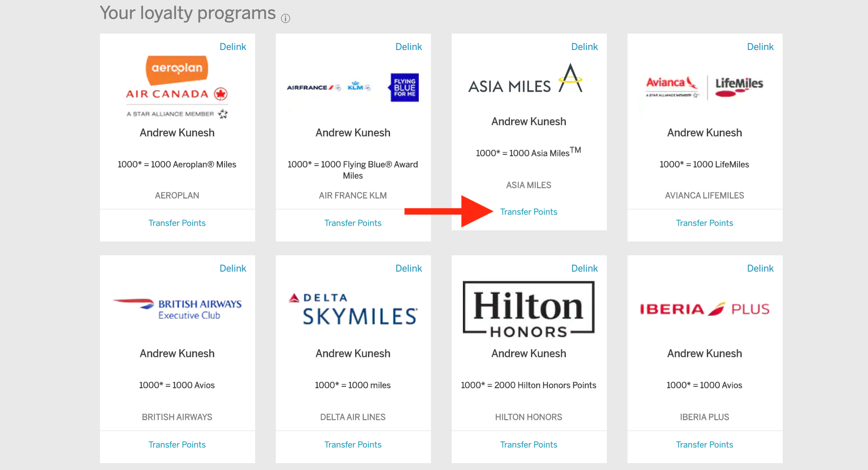Screen dimensions: 868x470
Task: Click the ASIA MILES program label
Action: pyautogui.click(x=529, y=185)
